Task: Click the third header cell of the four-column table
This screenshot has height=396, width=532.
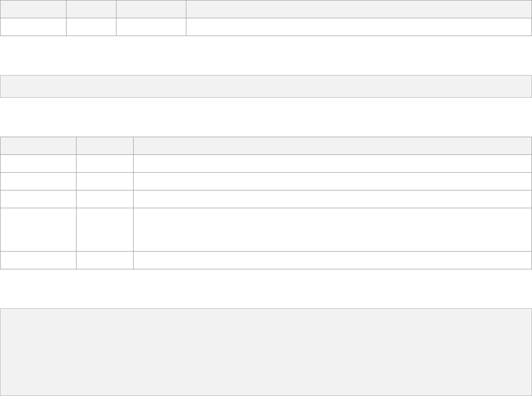Action: click(151, 9)
